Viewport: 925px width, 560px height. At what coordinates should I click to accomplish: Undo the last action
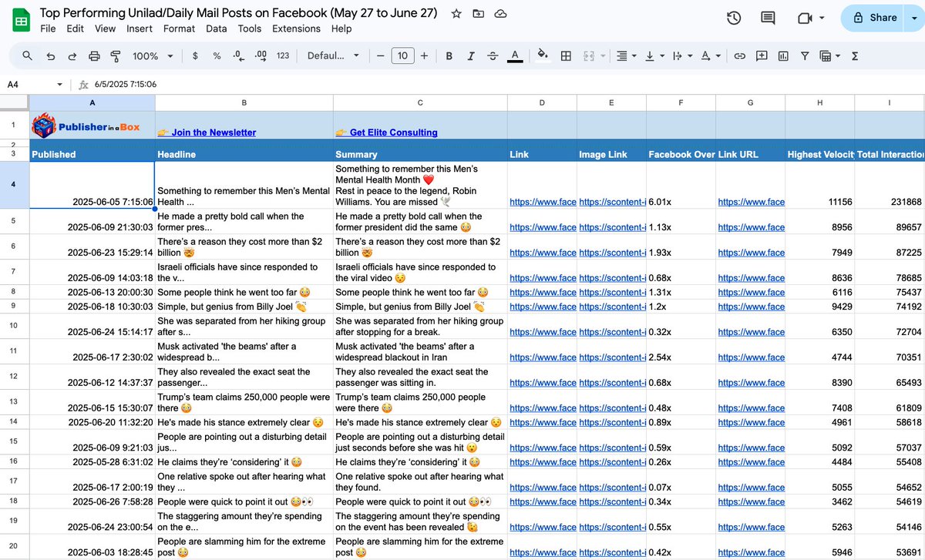click(51, 55)
